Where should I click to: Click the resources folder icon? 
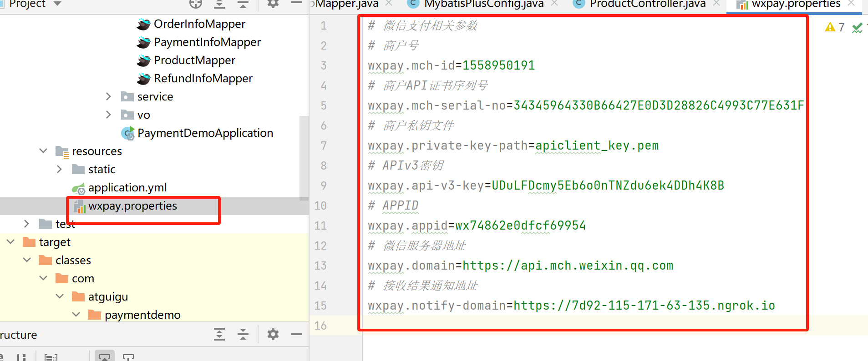pos(62,151)
